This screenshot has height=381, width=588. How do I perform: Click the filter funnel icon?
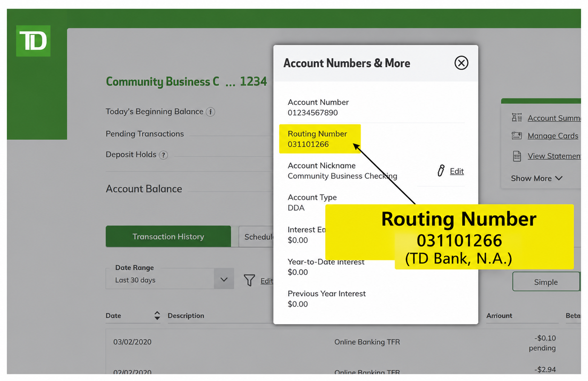point(249,280)
